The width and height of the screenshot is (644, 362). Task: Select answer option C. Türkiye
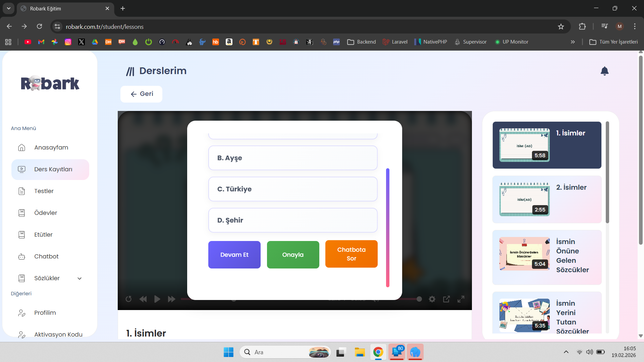click(293, 189)
